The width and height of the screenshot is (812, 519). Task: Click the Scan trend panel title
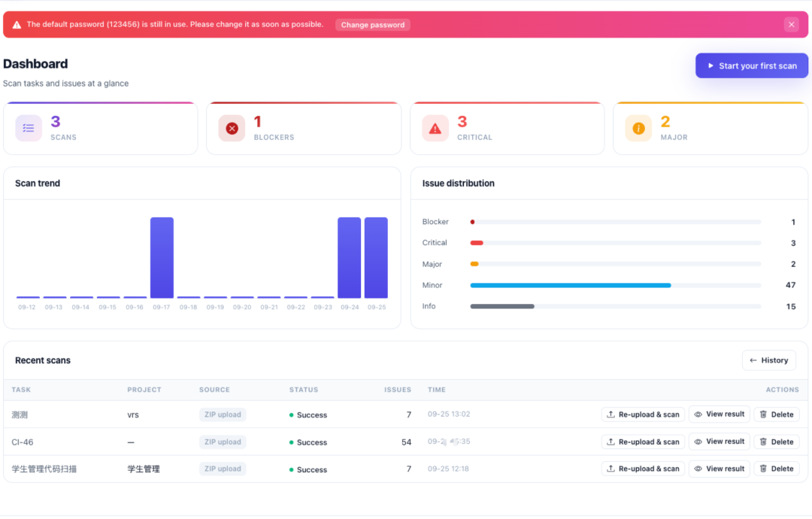pos(38,184)
